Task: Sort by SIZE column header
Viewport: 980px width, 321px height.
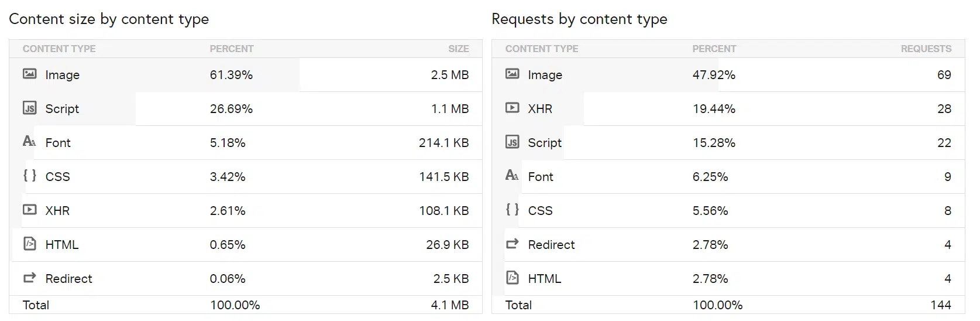Action: coord(458,49)
